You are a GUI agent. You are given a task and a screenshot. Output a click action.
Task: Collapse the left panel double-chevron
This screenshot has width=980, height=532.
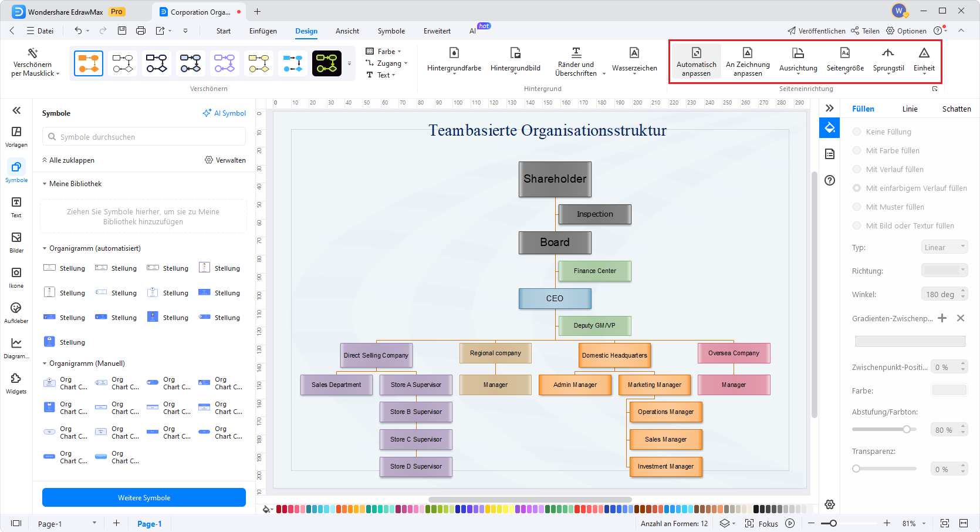point(16,110)
